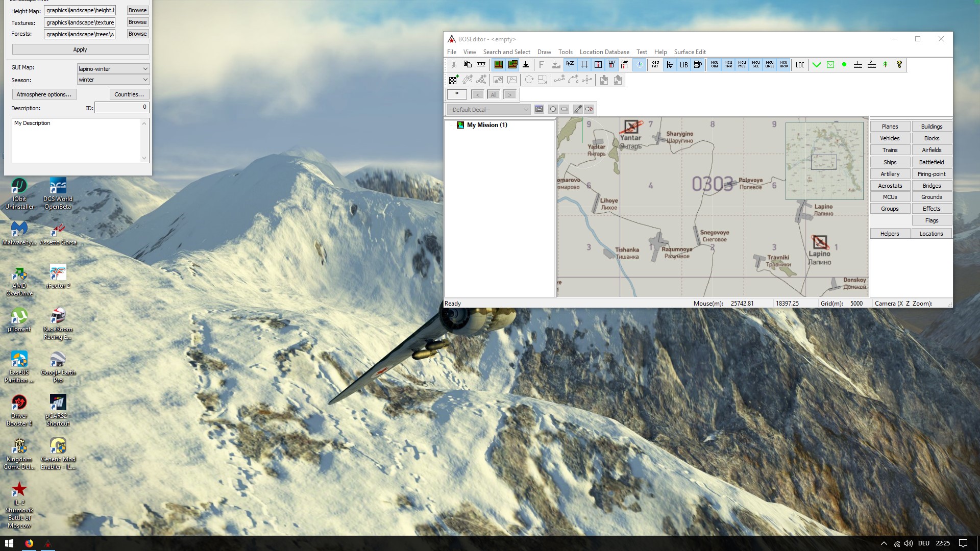Viewport: 980px width, 551px height.
Task: Click the ruler measure icon
Action: tap(481, 65)
